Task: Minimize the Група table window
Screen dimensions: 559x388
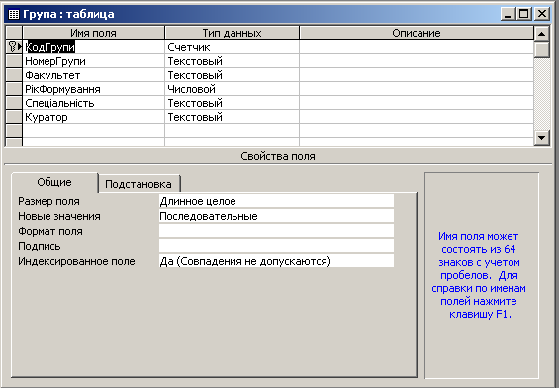Action: tap(508, 14)
